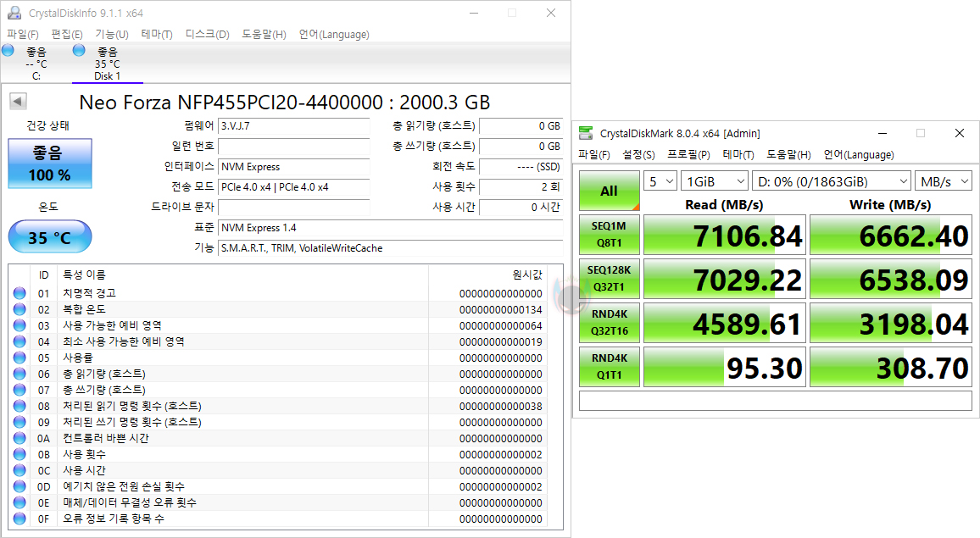980x538 pixels.
Task: Open CrystalDiskMark 테마(T) menu
Action: [738, 154]
